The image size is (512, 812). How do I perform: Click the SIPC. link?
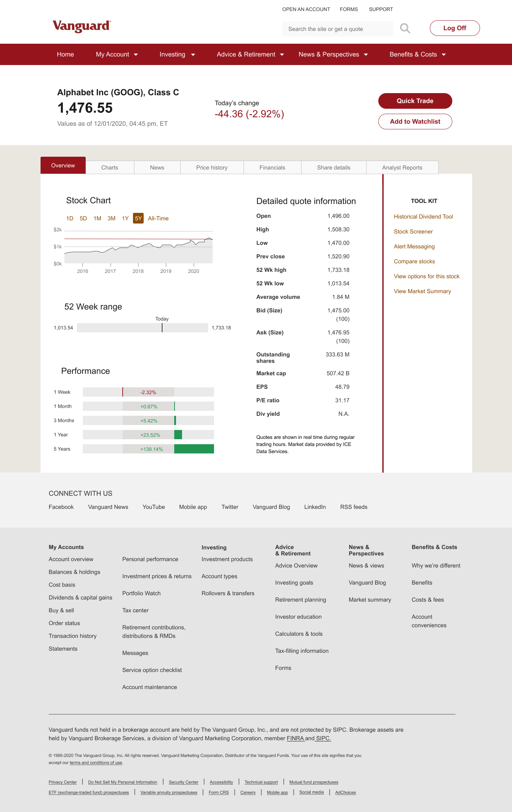[324, 738]
